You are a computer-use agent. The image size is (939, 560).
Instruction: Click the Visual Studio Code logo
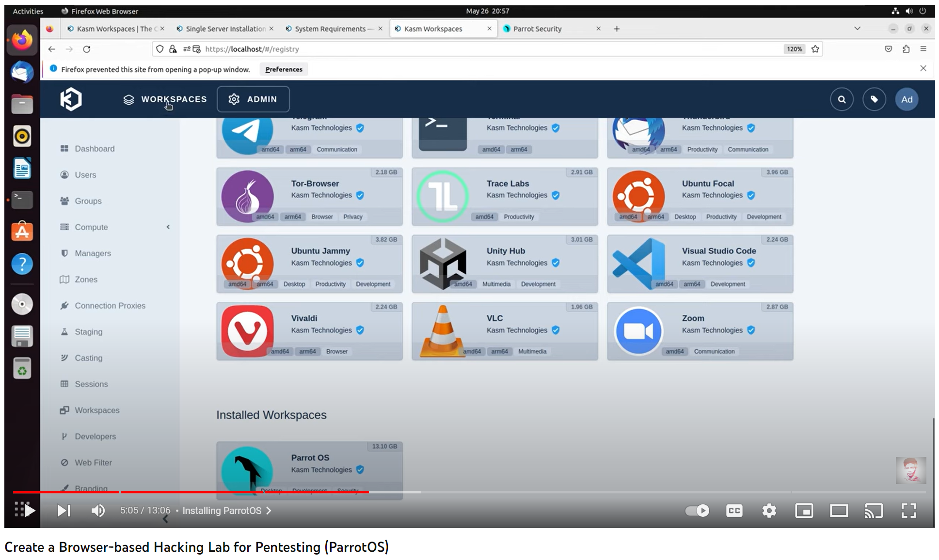[638, 264]
